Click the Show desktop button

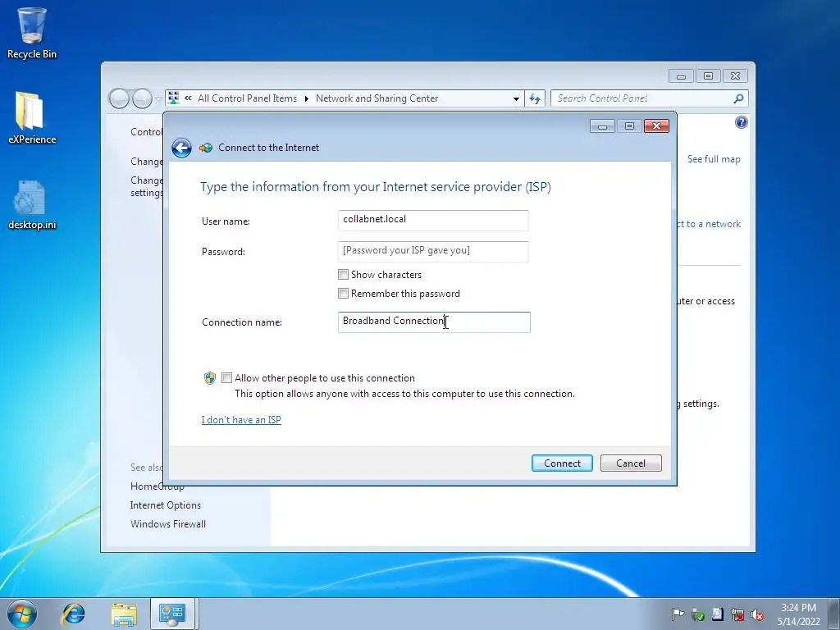834,614
